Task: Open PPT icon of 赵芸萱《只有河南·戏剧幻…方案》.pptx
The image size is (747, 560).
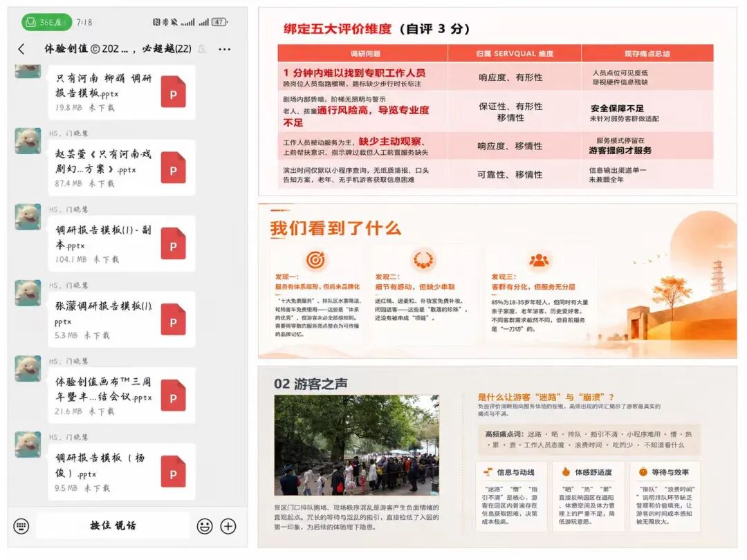Action: click(173, 167)
